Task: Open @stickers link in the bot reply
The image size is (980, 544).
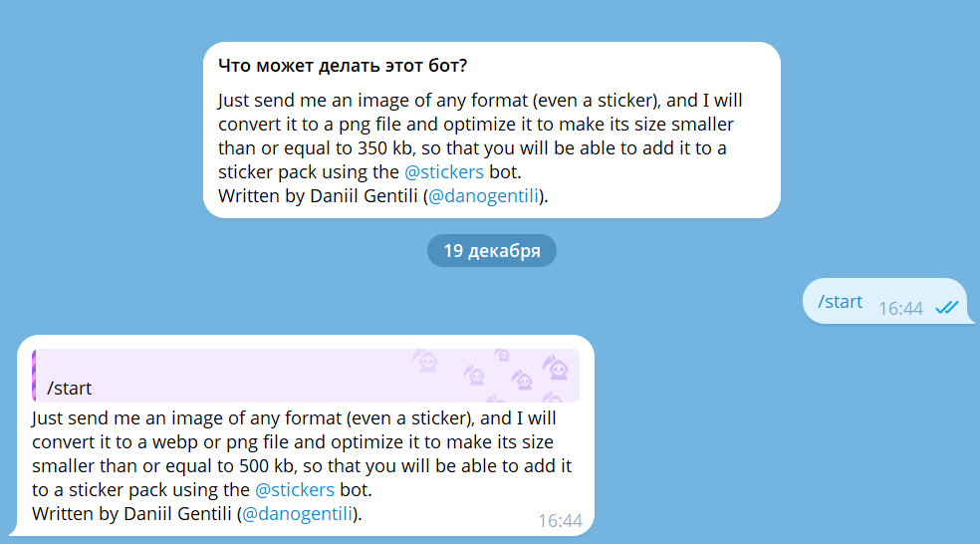Action: (x=294, y=489)
